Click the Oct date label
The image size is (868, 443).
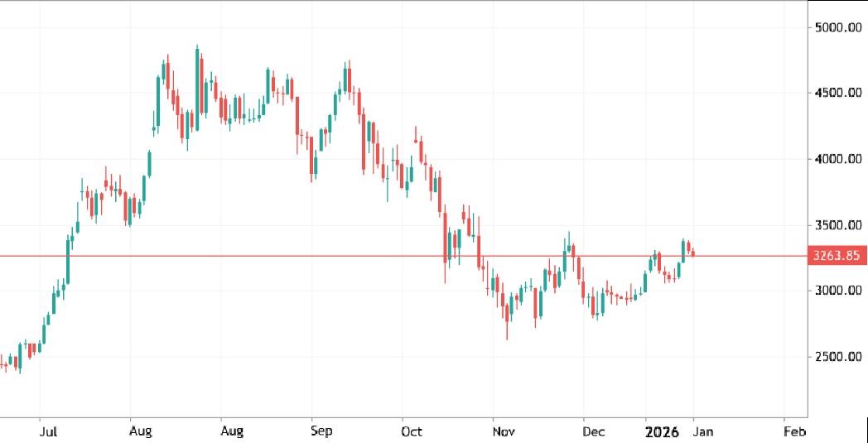412,431
